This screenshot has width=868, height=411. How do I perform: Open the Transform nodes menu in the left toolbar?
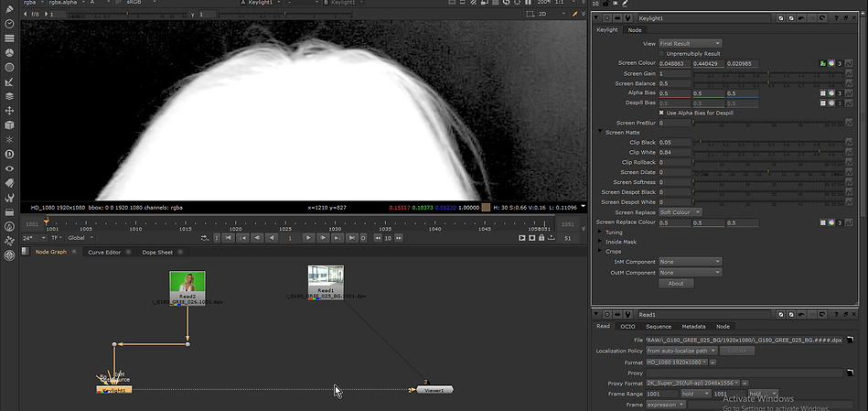pyautogui.click(x=9, y=111)
